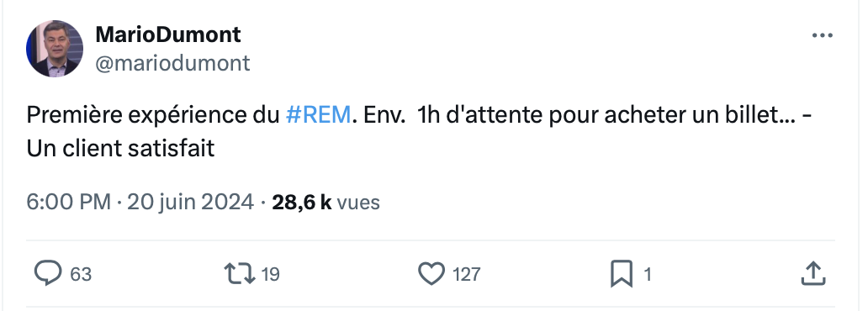
Task: Click the 6:00 PM timestamp
Action: pos(69,202)
